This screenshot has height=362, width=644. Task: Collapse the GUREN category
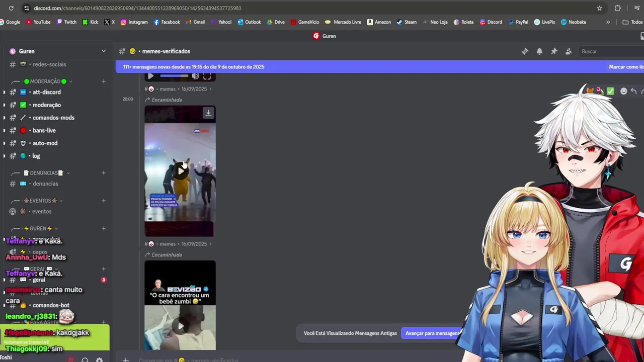coord(38,228)
